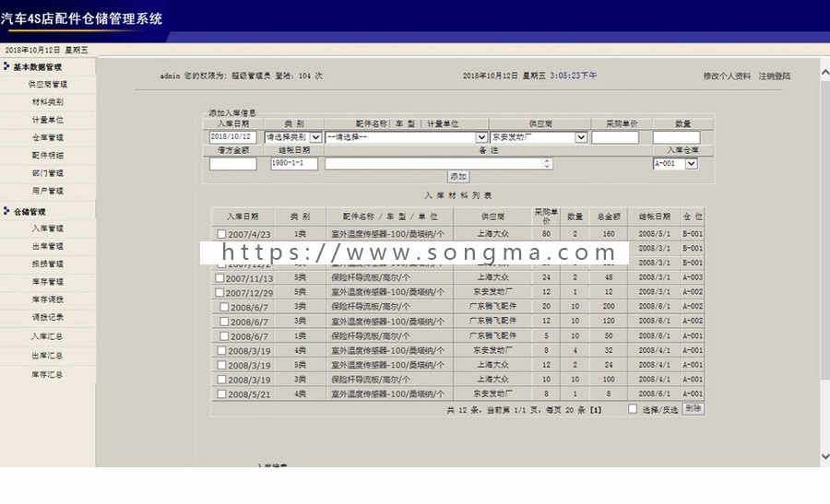Screen dimensions: 830x504
Task: Open the 入库仓库 dropdown showing A-001
Action: (x=675, y=163)
